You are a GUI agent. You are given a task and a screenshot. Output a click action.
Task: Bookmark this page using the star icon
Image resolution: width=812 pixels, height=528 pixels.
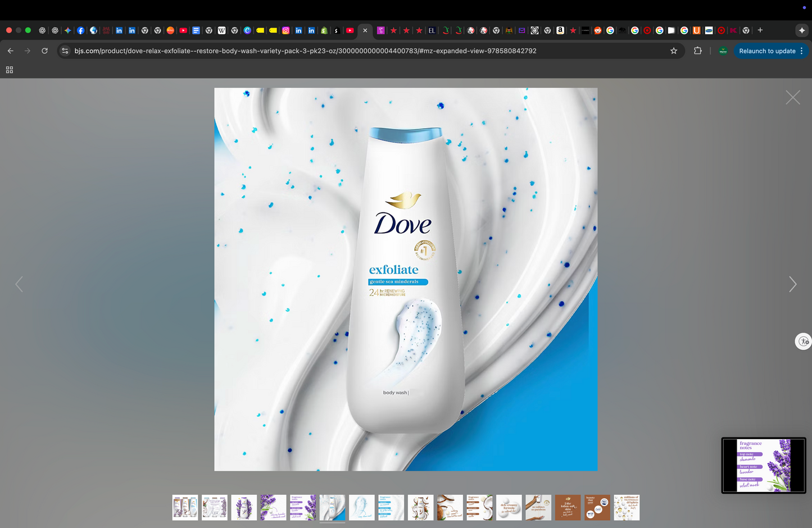[x=673, y=51]
